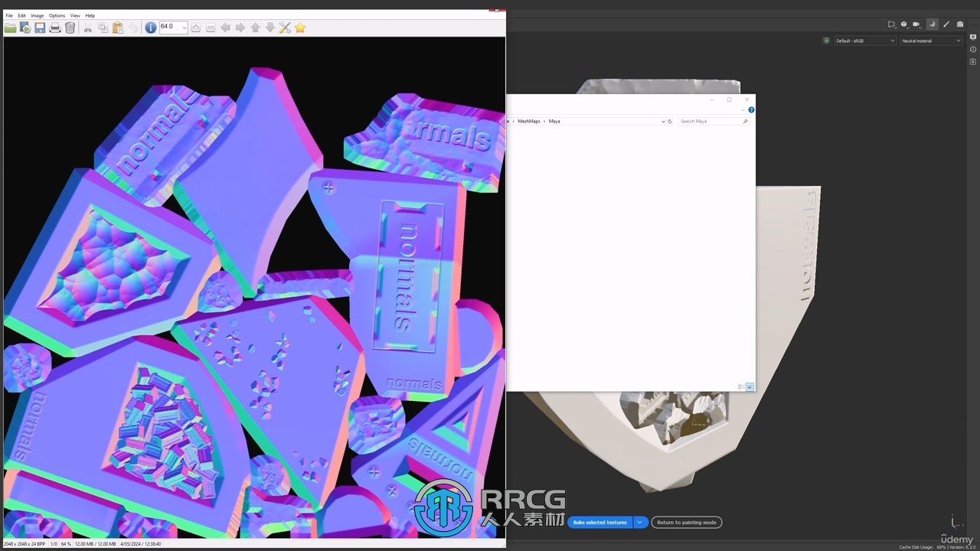The image size is (980, 551).
Task: Open the Default - sRGB color profile dropdown
Action: click(865, 41)
